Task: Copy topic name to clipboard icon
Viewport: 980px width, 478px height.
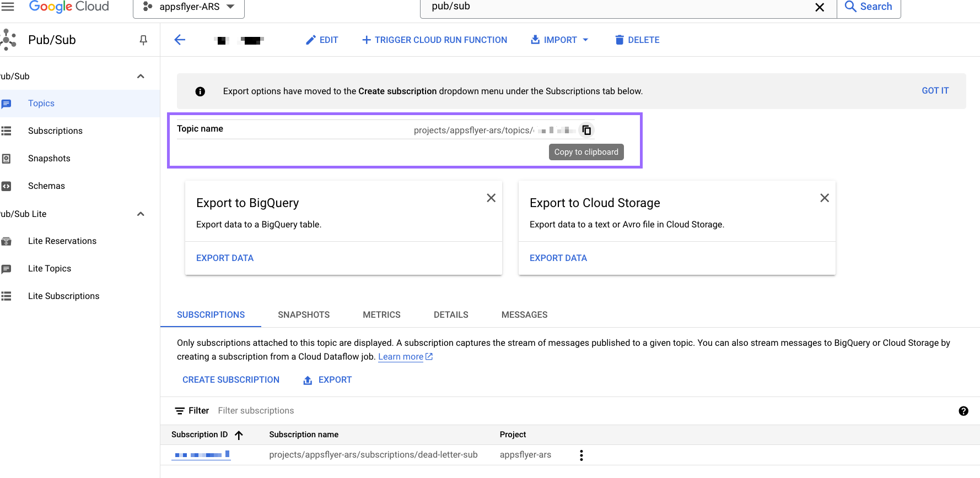Action: point(586,130)
